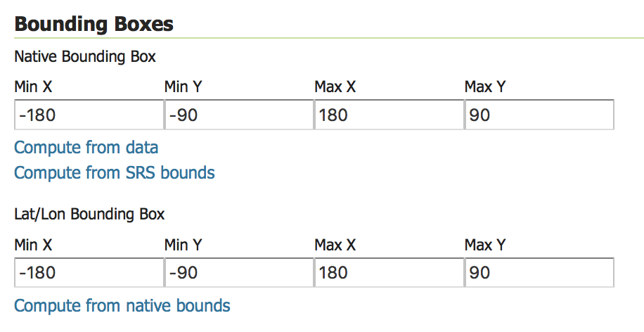Click the Native Bounding Box Min Y field

[x=238, y=115]
